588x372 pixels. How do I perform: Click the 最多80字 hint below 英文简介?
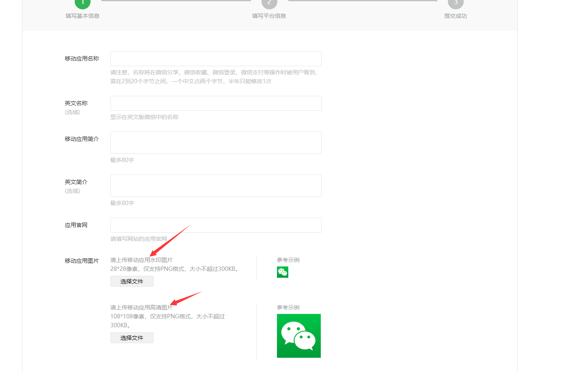(122, 203)
